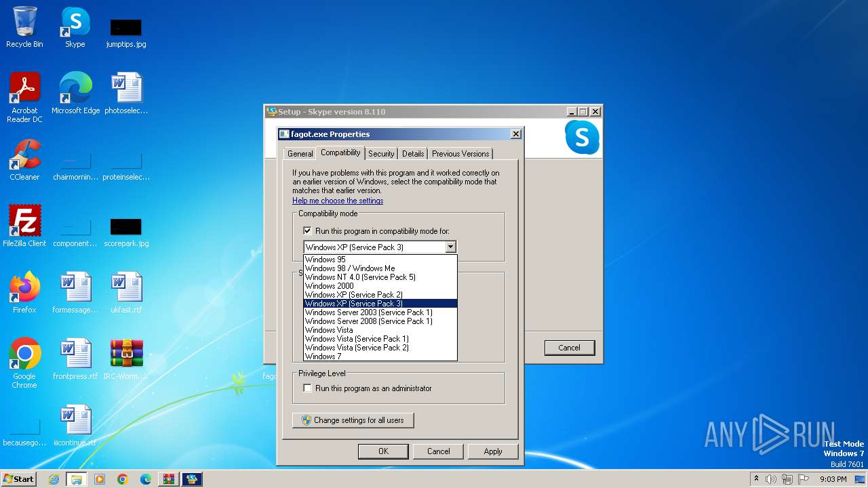Open Internet Explorer from the taskbar
Screen dimensions: 868x488
click(x=54, y=479)
